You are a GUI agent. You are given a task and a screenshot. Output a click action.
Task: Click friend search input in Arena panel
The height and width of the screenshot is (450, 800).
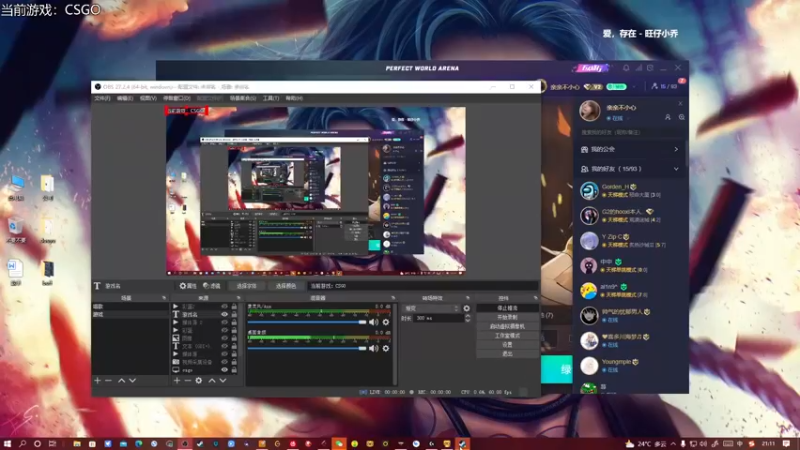click(x=630, y=132)
